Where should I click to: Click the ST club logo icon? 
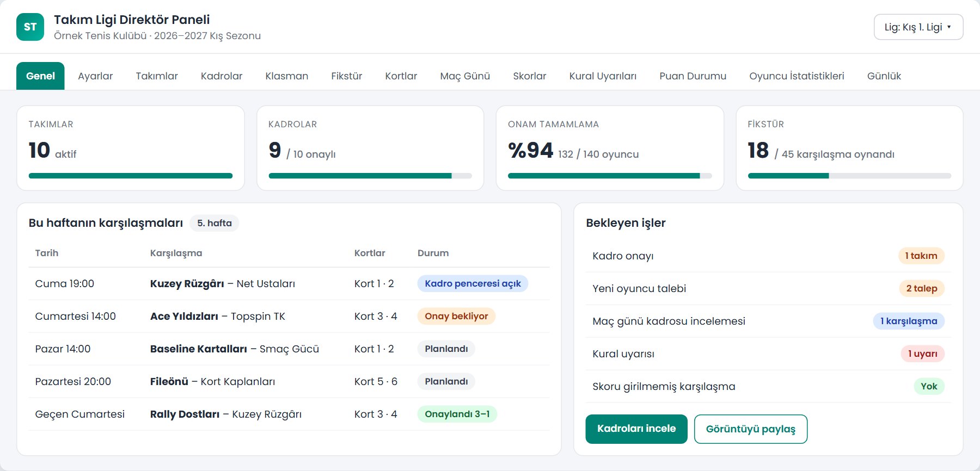pos(30,27)
